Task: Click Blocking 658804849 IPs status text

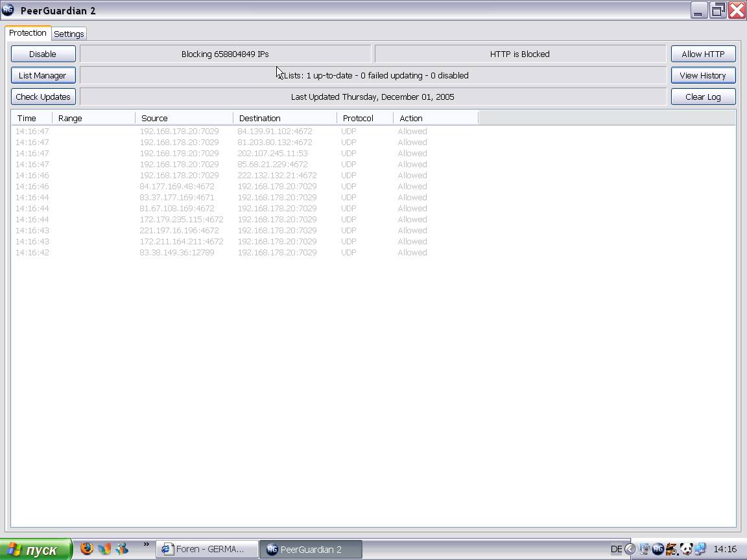Action: (x=225, y=54)
